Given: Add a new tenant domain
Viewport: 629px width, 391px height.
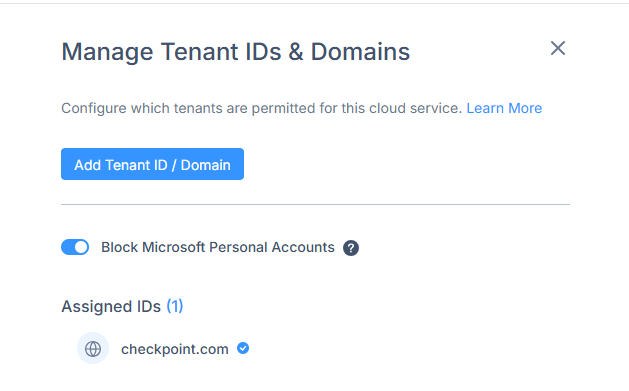Looking at the screenshot, I should 152,164.
